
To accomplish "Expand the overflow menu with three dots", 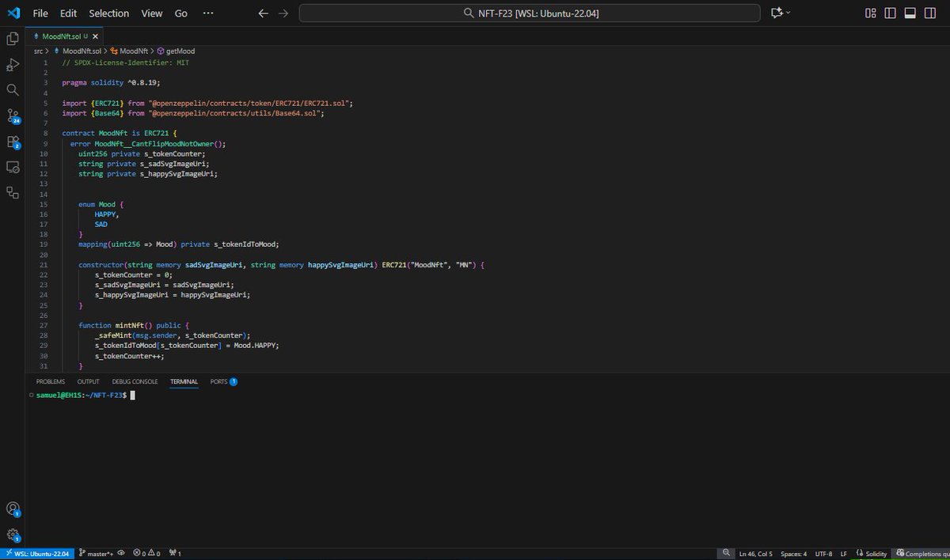I will click(208, 13).
